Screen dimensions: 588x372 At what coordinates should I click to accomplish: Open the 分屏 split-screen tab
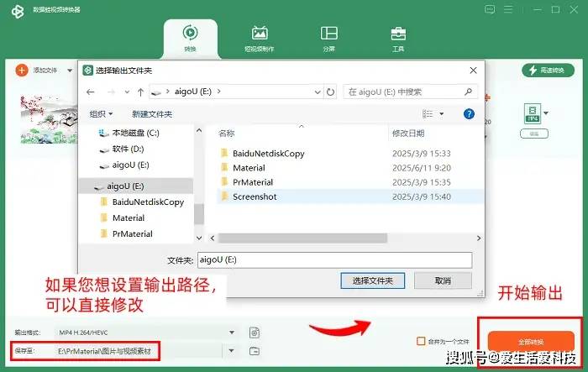pos(328,39)
